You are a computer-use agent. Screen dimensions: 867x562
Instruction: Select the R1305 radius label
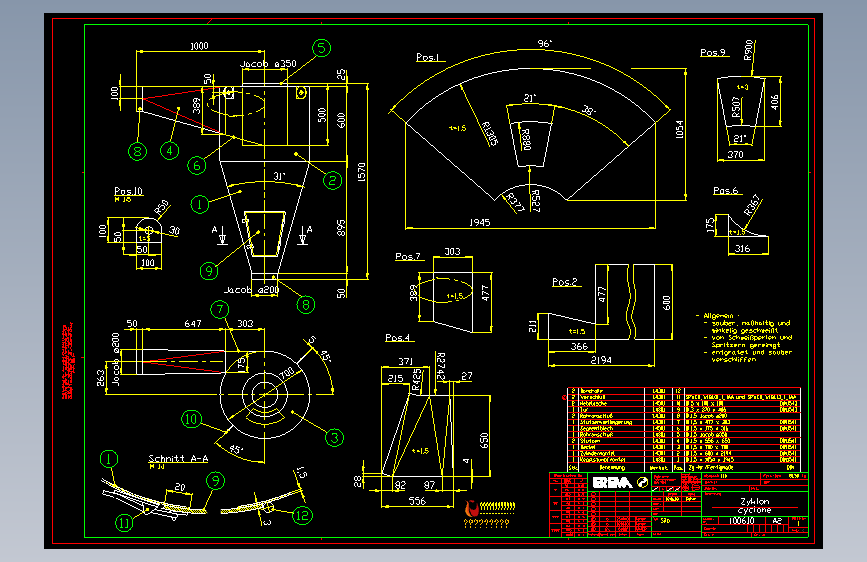pyautogui.click(x=490, y=133)
